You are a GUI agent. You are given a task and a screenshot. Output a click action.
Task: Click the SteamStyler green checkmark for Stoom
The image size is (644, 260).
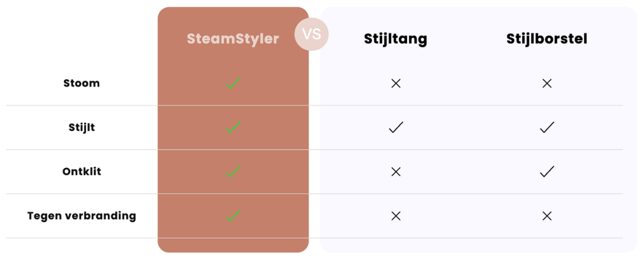[x=233, y=83]
